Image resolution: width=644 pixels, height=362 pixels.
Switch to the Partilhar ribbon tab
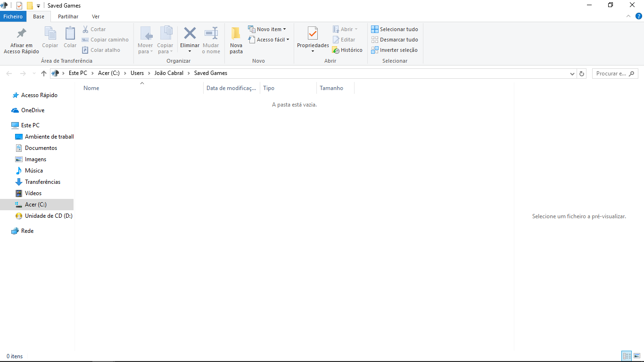(68, 16)
